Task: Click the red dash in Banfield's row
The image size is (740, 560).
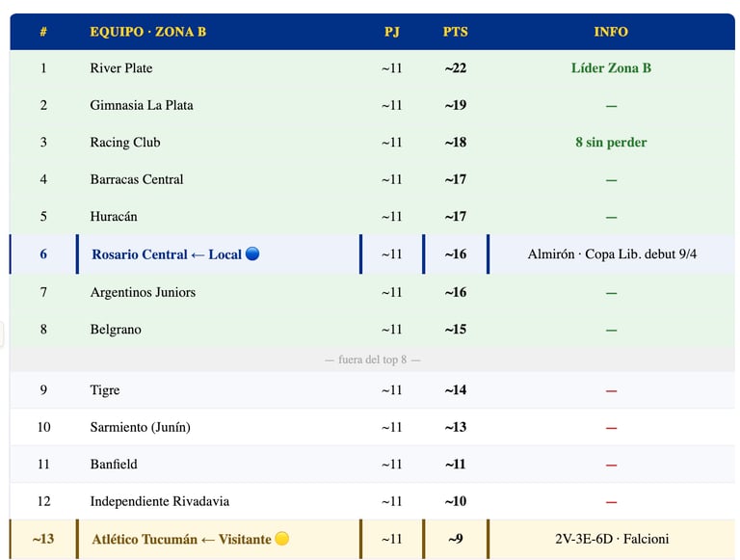Action: (611, 465)
